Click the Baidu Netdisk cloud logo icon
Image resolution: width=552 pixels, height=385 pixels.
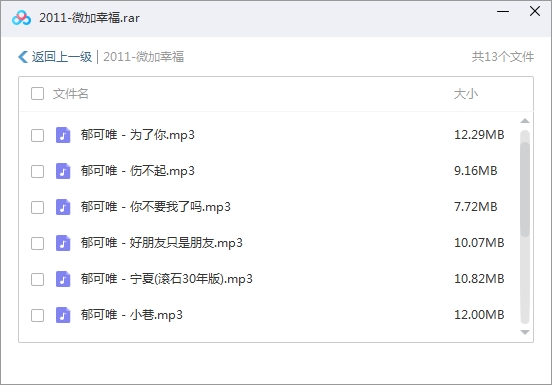click(21, 18)
